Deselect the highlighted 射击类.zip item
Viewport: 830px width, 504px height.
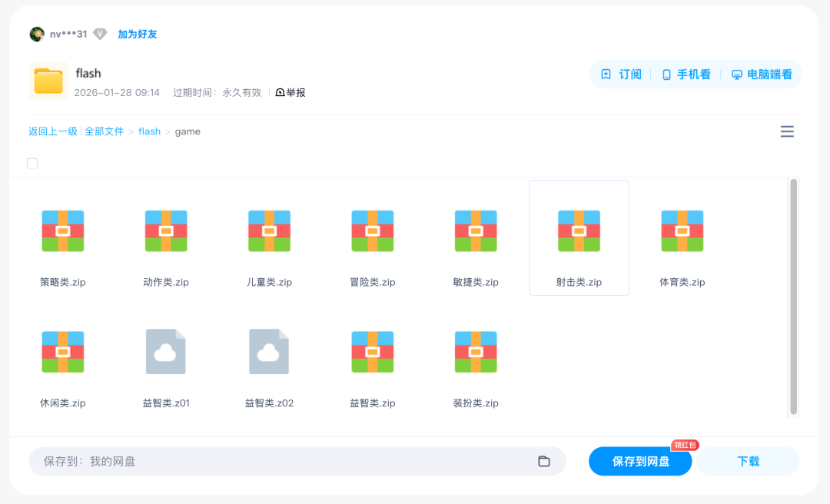tap(579, 230)
